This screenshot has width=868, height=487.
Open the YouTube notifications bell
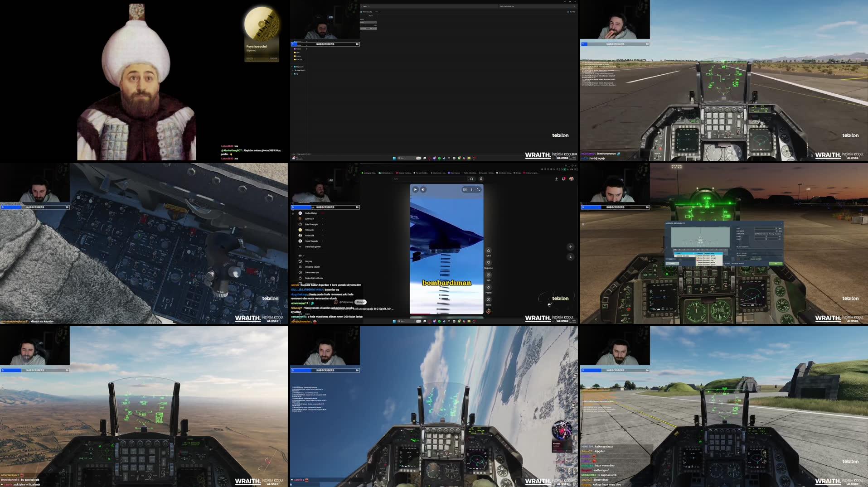[563, 178]
